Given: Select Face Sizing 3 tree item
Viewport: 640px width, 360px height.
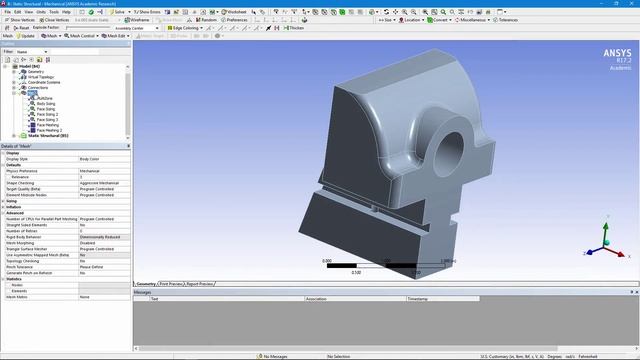Looking at the screenshot, I should tap(47, 120).
